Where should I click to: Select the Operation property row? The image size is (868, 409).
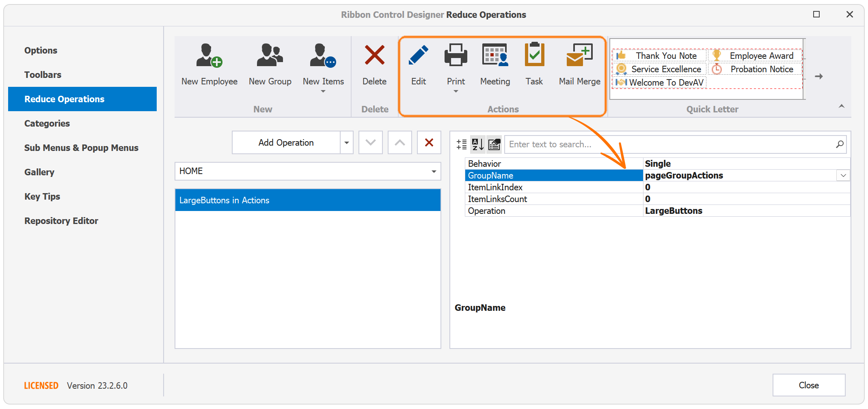[x=657, y=211]
